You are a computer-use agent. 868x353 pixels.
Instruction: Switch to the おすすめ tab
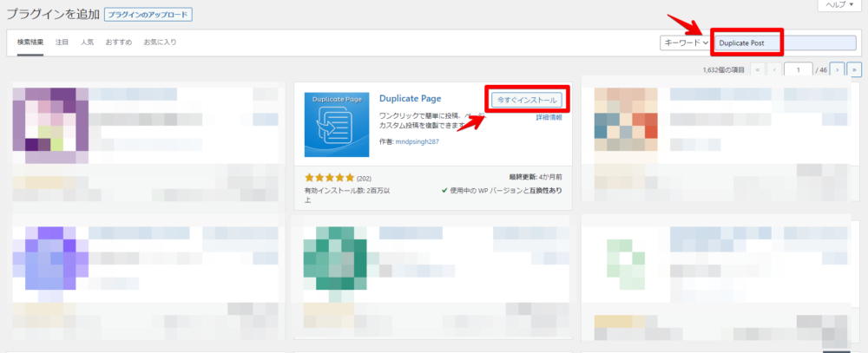(x=119, y=42)
